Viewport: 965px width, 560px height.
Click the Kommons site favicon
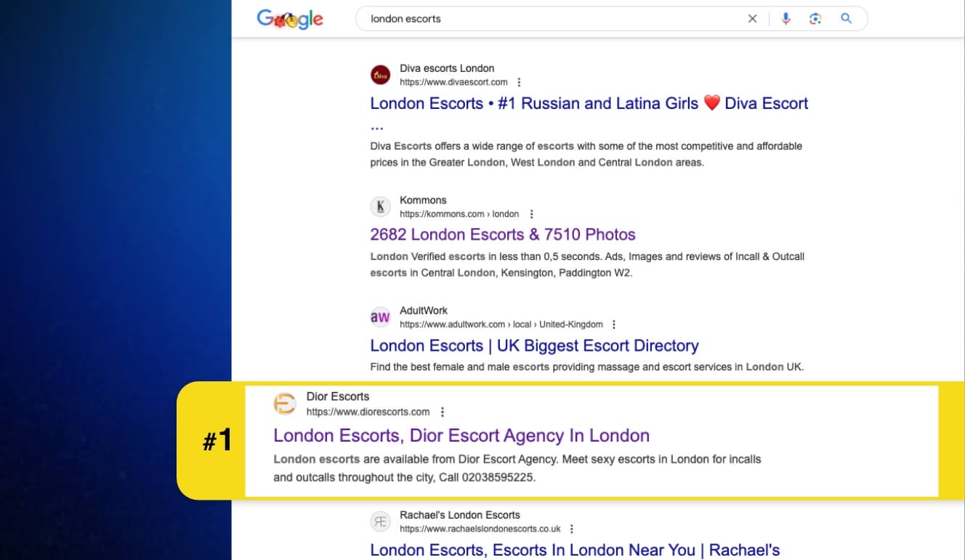(380, 207)
